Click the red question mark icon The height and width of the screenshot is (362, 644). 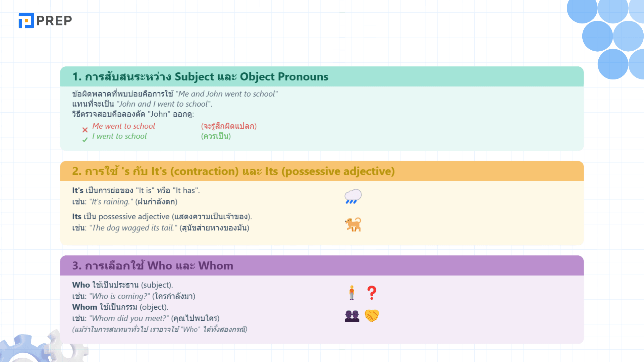click(x=372, y=293)
